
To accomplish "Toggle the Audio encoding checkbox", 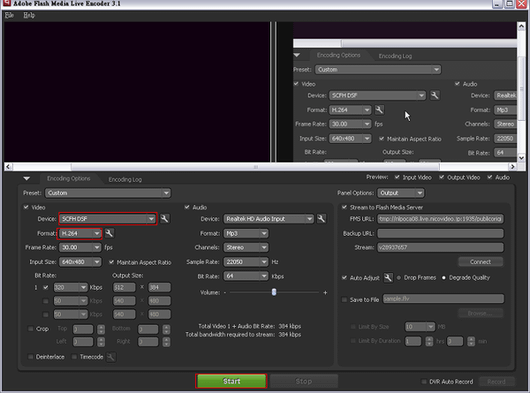I will 187,207.
